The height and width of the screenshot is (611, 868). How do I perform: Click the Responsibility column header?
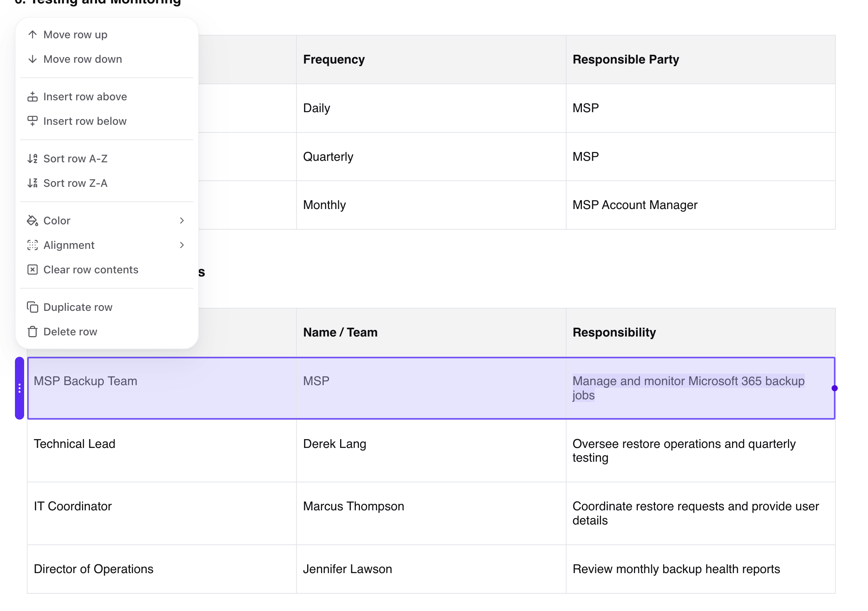pos(701,332)
